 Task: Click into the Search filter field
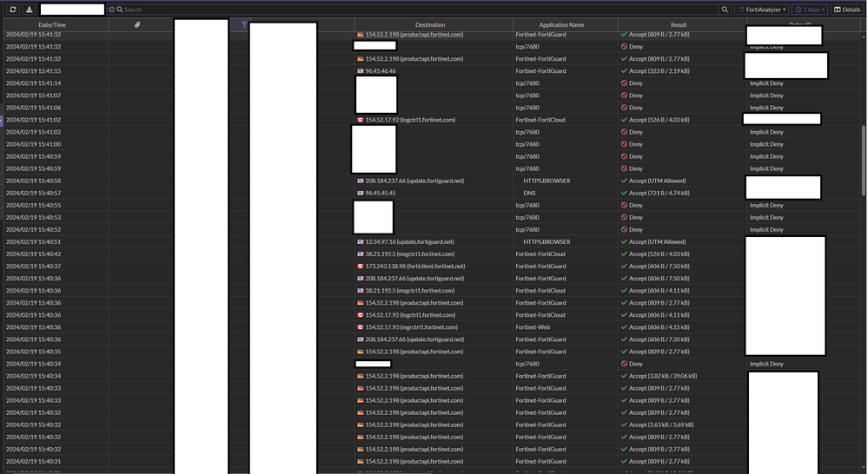(415, 10)
